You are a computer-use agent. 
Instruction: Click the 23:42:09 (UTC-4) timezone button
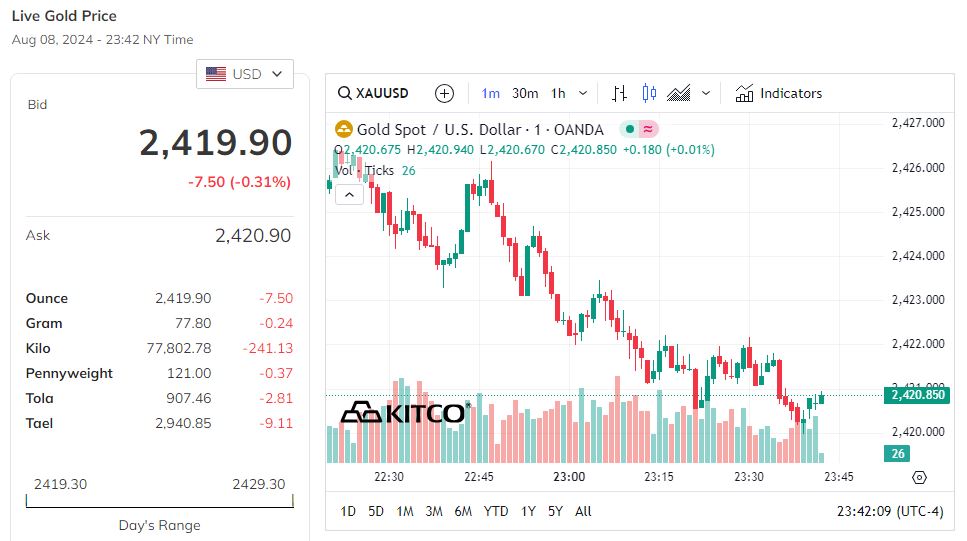pos(889,511)
